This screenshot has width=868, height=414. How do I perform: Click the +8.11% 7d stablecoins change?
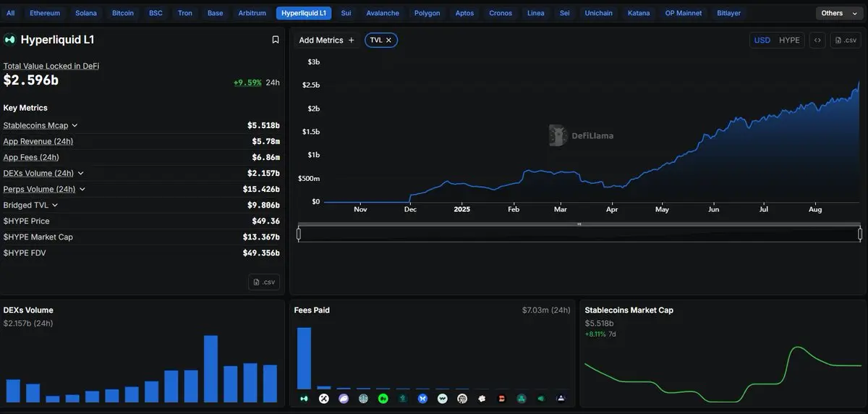pyautogui.click(x=601, y=334)
